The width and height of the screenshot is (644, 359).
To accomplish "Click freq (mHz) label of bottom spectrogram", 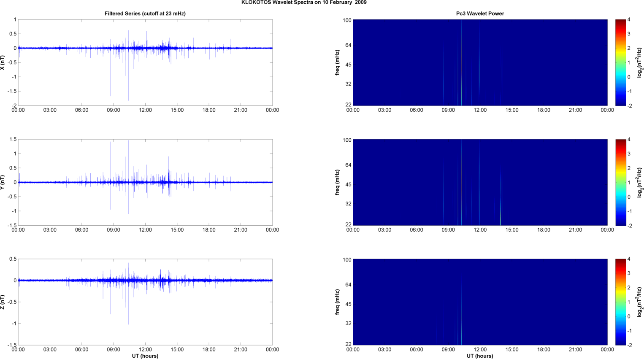I will click(x=337, y=302).
